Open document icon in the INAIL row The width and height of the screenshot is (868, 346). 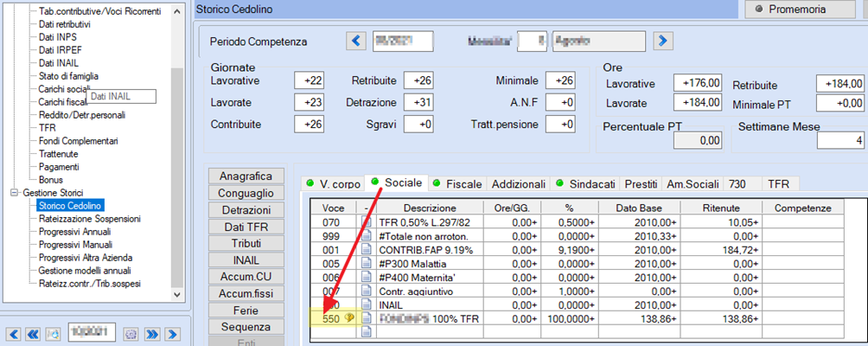tap(366, 304)
